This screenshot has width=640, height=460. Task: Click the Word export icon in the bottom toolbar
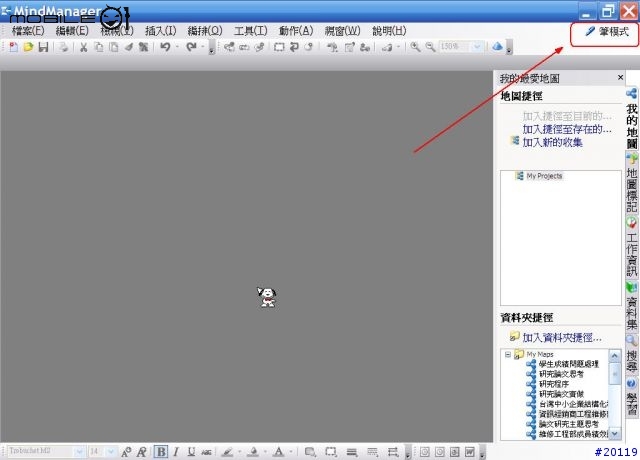point(470,452)
